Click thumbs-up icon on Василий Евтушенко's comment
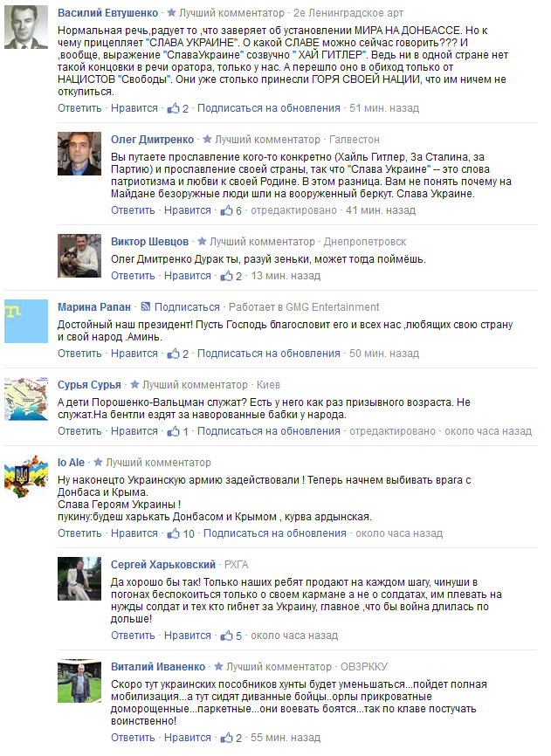Viewport: 551px width, 756px height. click(173, 108)
